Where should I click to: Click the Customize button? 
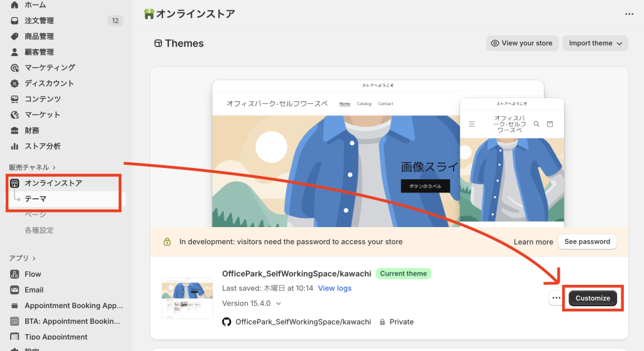point(592,298)
